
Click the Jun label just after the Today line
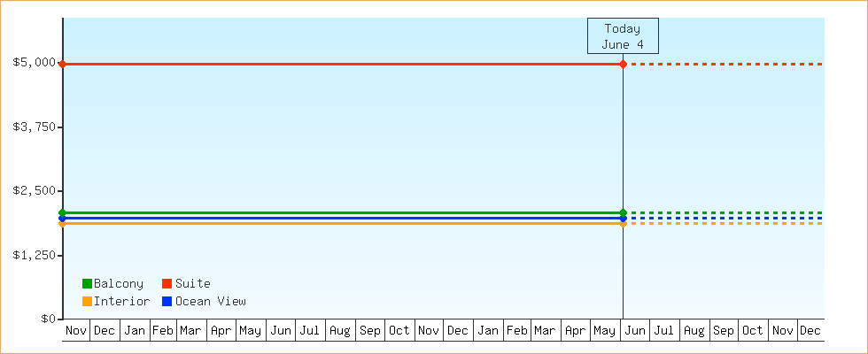(635, 330)
